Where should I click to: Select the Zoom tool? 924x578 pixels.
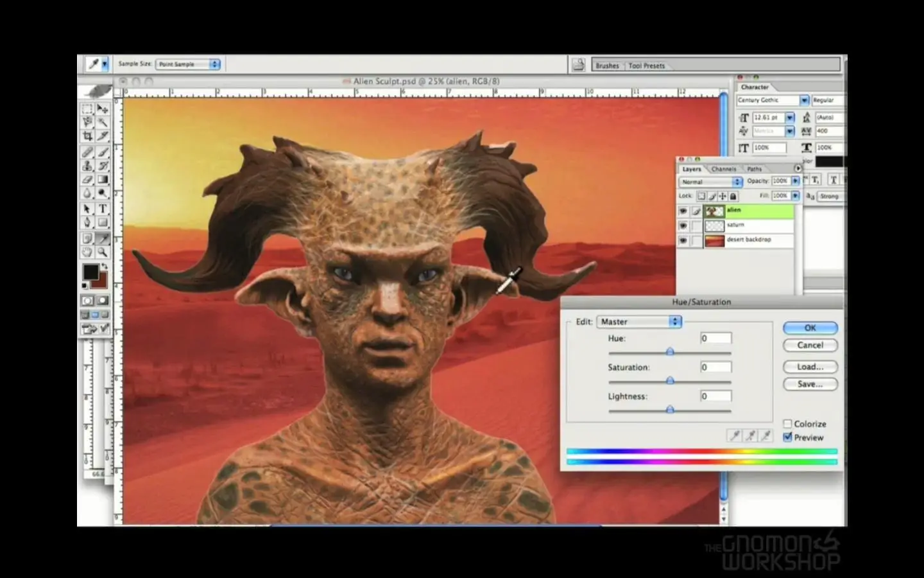103,252
